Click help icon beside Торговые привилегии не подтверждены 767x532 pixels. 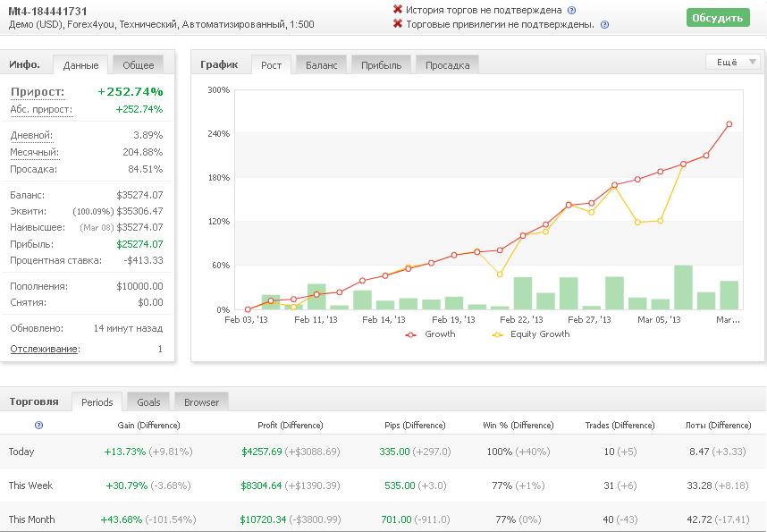point(604,24)
